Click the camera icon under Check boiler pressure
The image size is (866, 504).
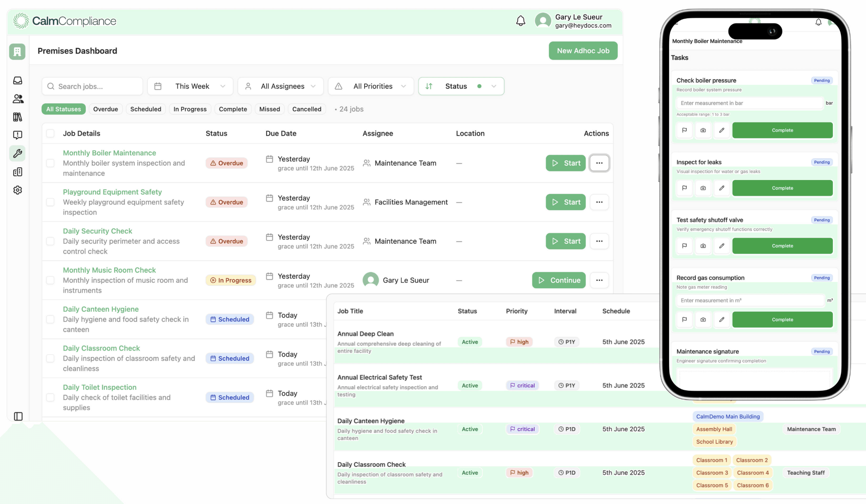(703, 131)
